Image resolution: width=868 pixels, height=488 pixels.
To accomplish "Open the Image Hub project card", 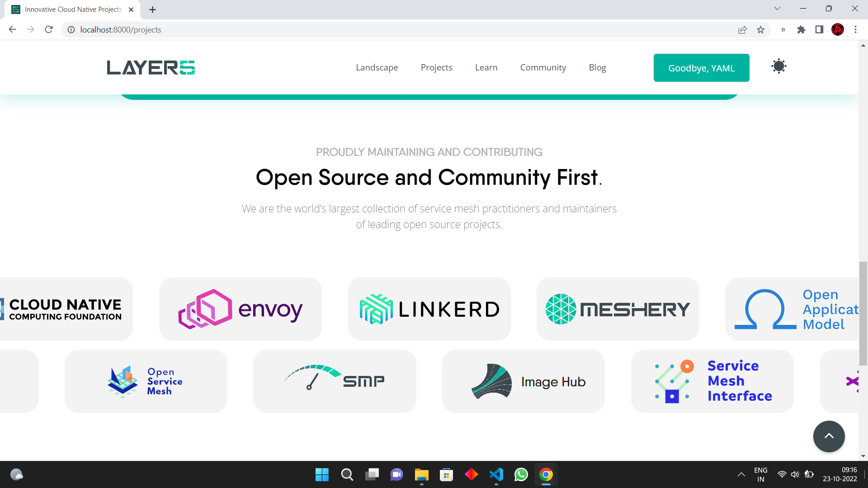I will pyautogui.click(x=523, y=381).
